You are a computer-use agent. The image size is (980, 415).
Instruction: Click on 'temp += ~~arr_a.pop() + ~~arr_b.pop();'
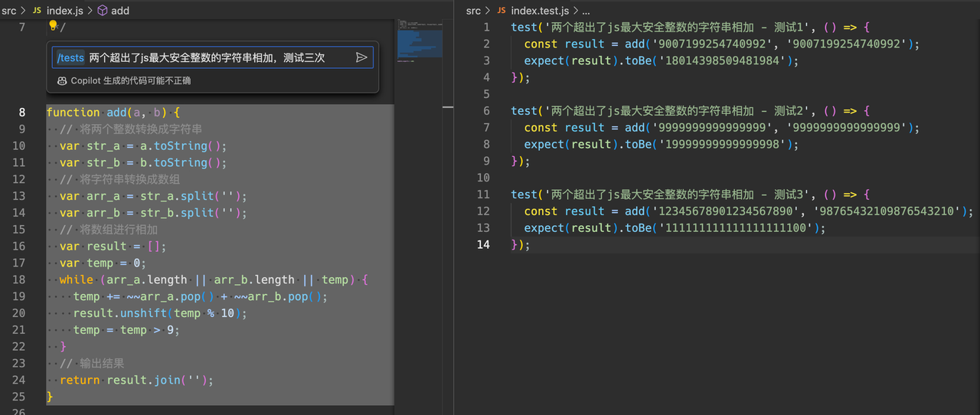201,296
